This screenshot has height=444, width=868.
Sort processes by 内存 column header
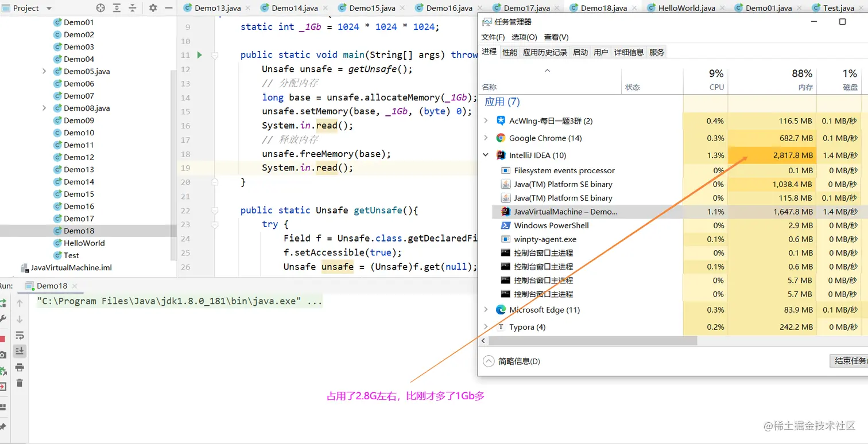coord(772,80)
